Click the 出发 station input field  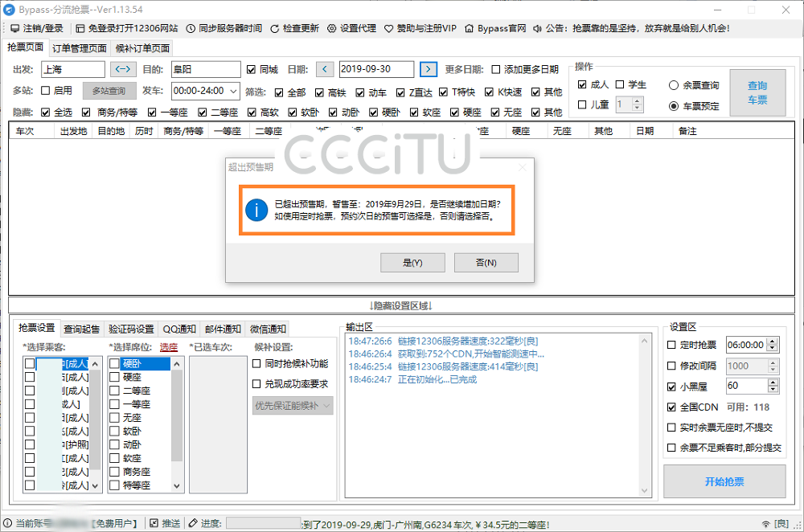click(x=72, y=70)
